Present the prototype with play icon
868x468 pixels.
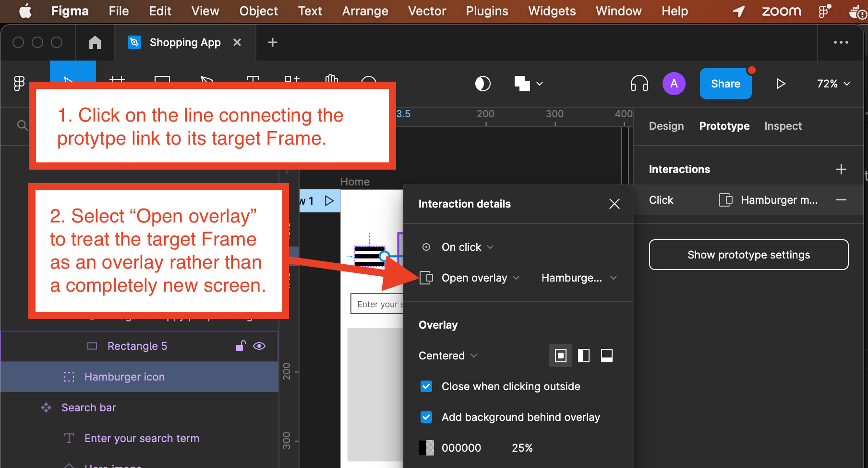[781, 84]
